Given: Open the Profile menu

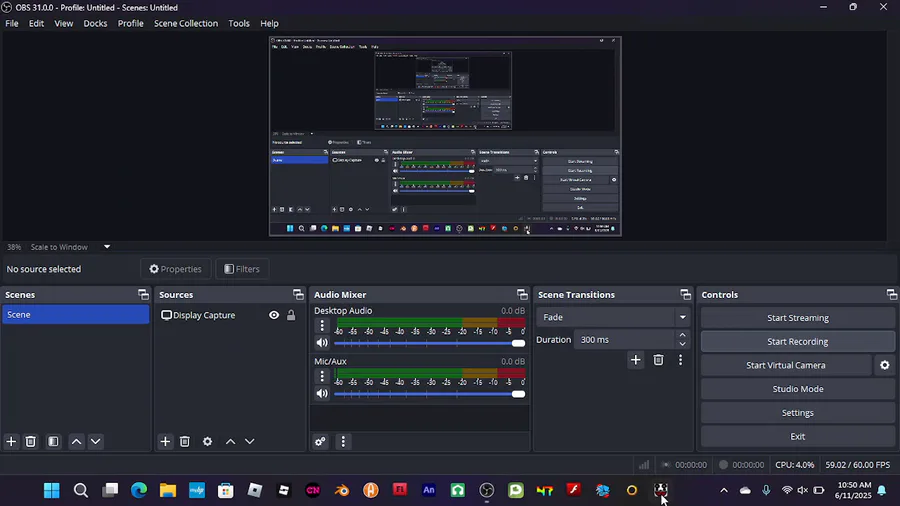Looking at the screenshot, I should coord(130,24).
